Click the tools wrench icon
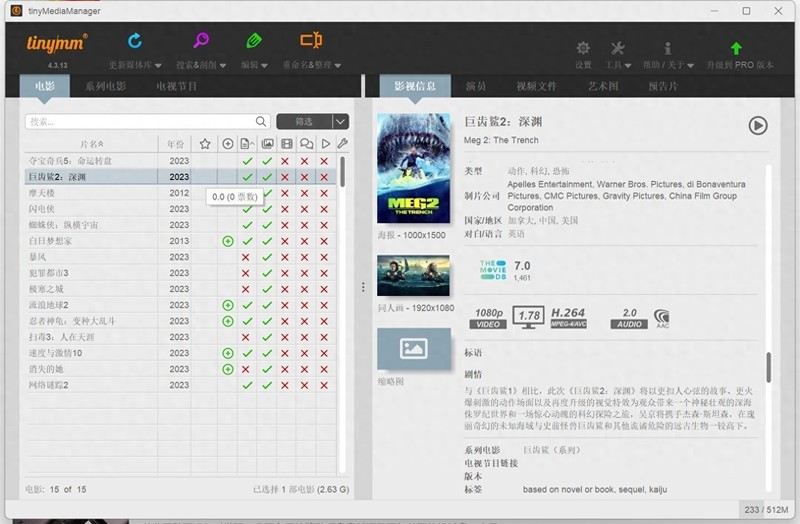The width and height of the screenshot is (800, 524). (617, 48)
